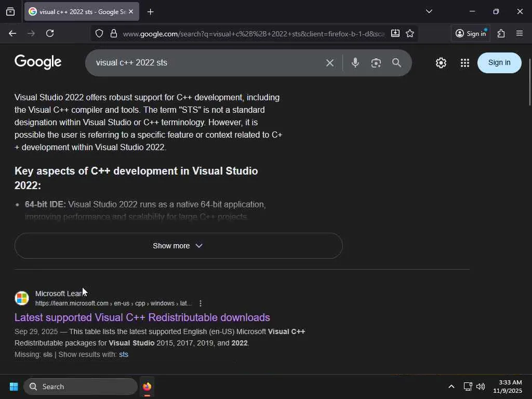Click the blue Google Sign in button
Viewport: 532px width, 399px height.
(499, 63)
